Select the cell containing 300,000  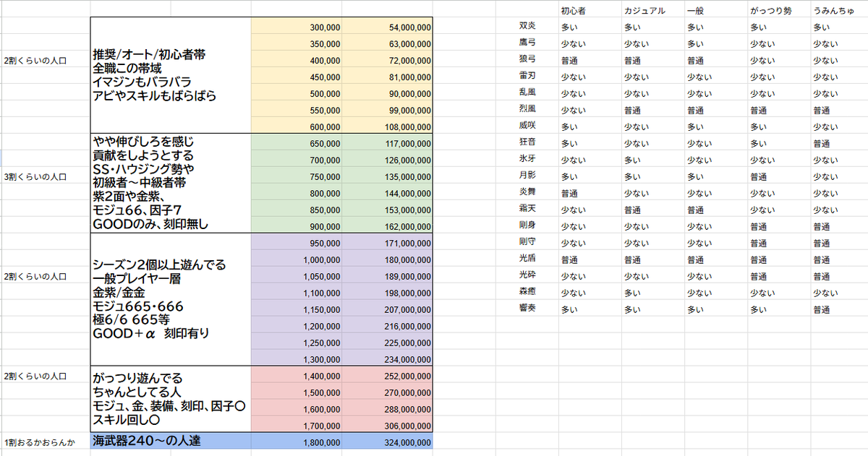click(297, 27)
